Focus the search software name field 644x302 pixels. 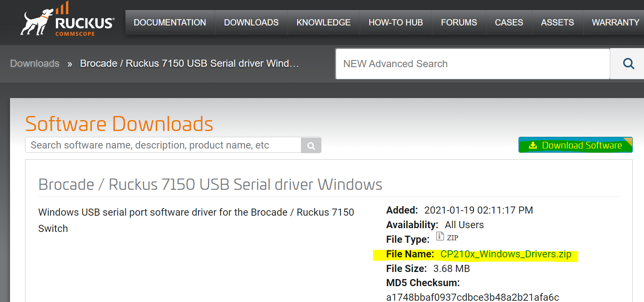click(163, 145)
